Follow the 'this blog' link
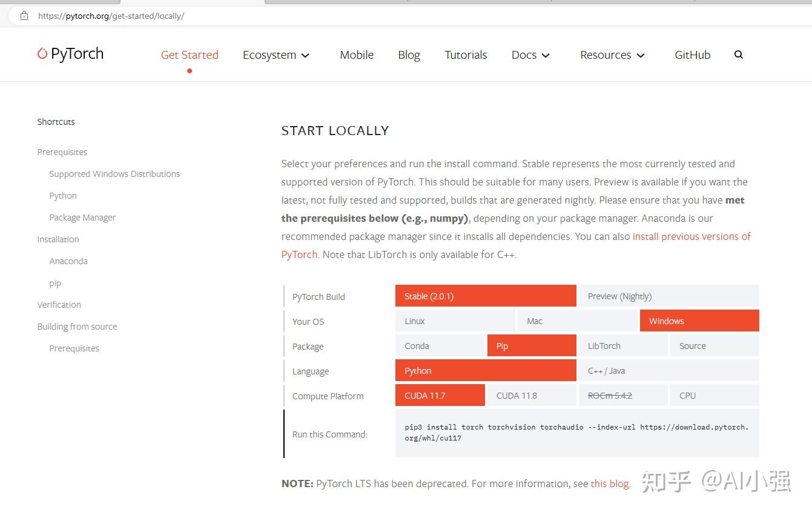The height and width of the screenshot is (515, 812). click(x=610, y=483)
